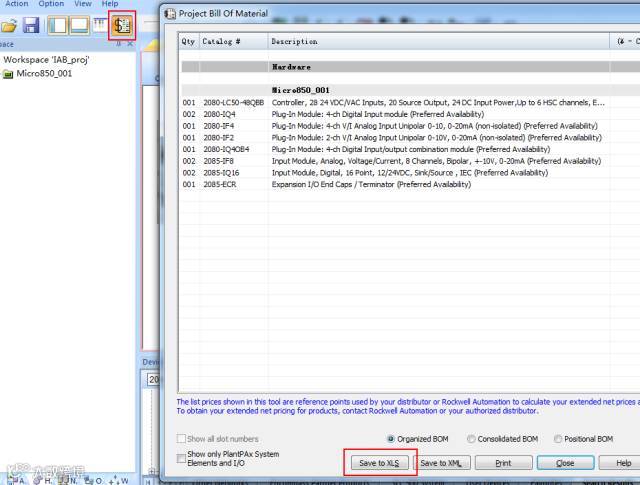Select the Micro850_001 controller icon in tree
Viewport: 640px width, 485px height.
[x=8, y=74]
